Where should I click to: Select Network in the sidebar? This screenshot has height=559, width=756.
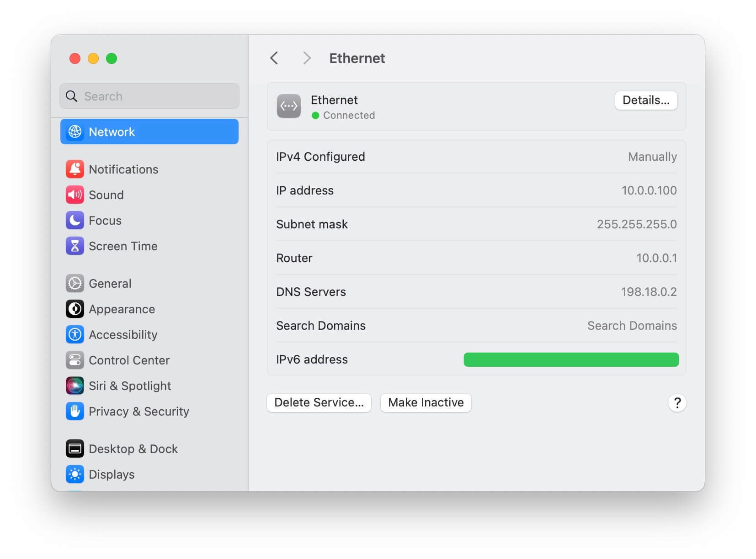click(x=149, y=132)
